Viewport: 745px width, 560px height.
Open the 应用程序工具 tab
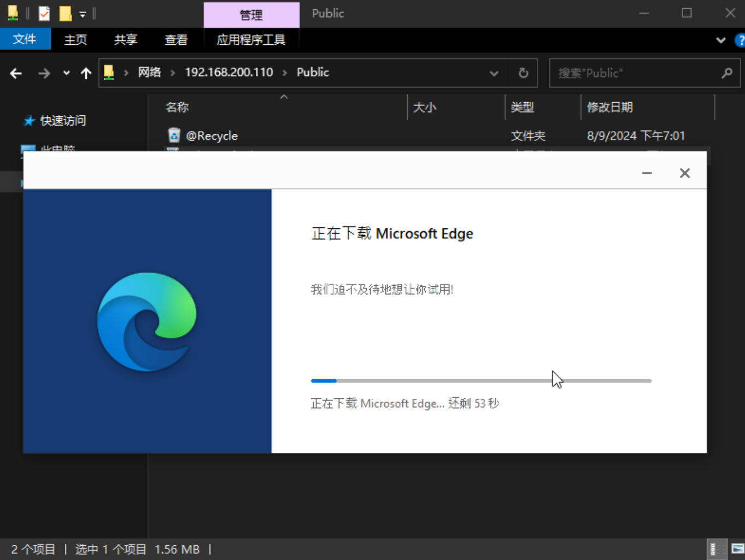(x=251, y=39)
